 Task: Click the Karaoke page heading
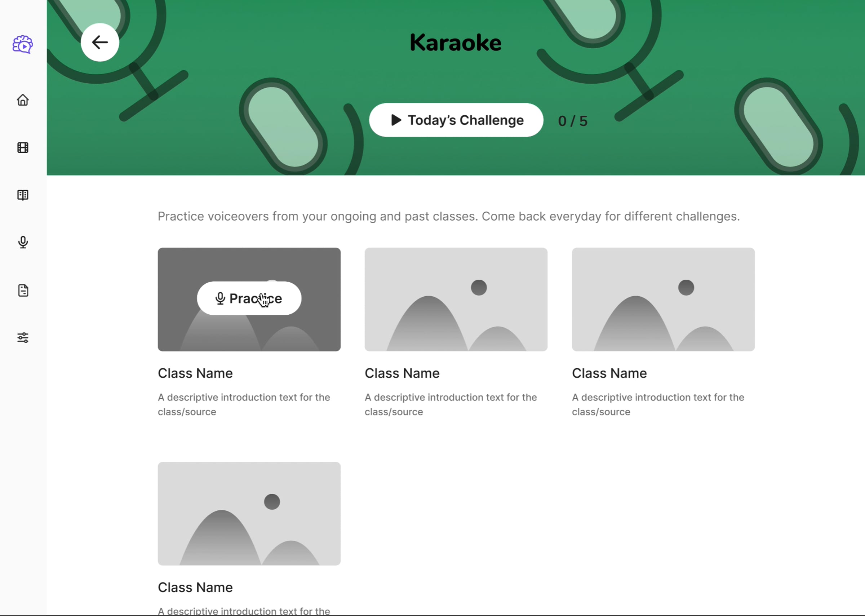click(x=456, y=43)
